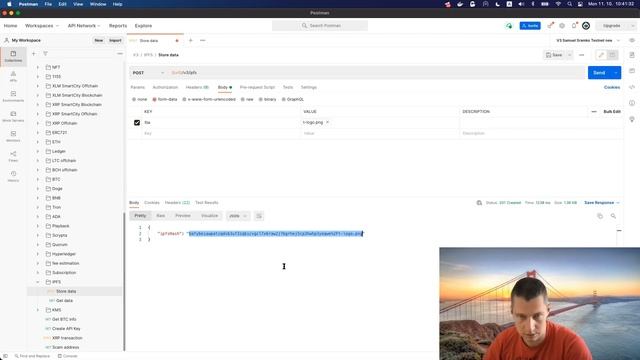The image size is (640, 360).
Task: Switch to the Authorization request tab
Action: [x=165, y=87]
